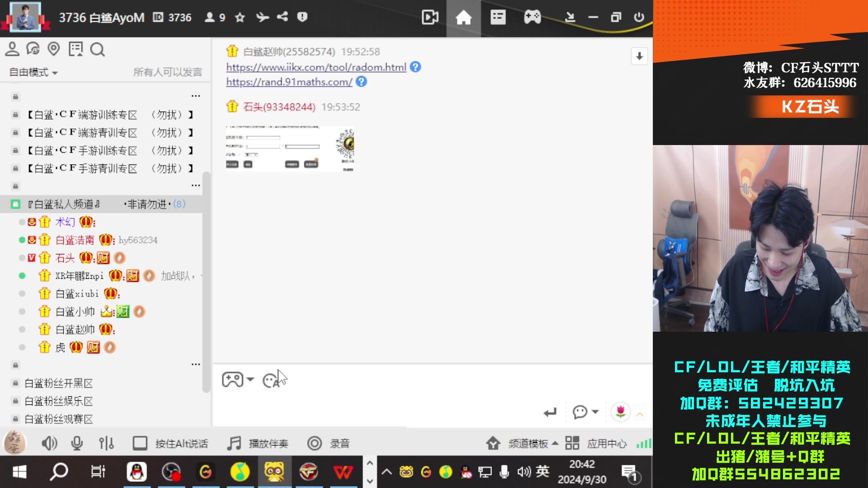
Task: Select the game controller icon in toolbar
Action: 533,17
